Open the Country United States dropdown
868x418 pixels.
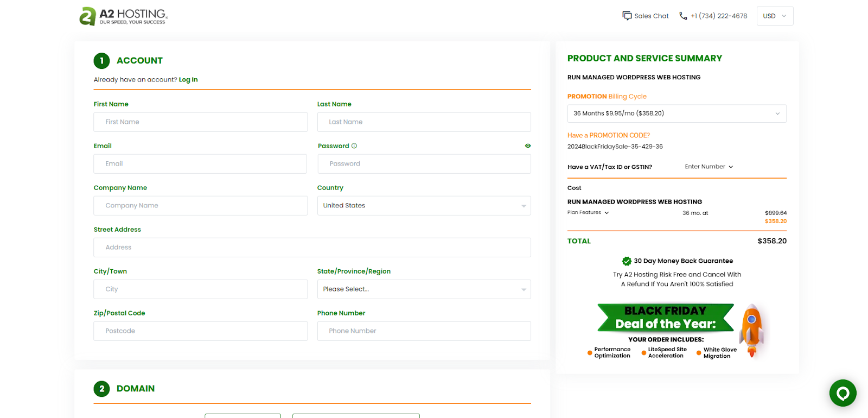pyautogui.click(x=424, y=206)
